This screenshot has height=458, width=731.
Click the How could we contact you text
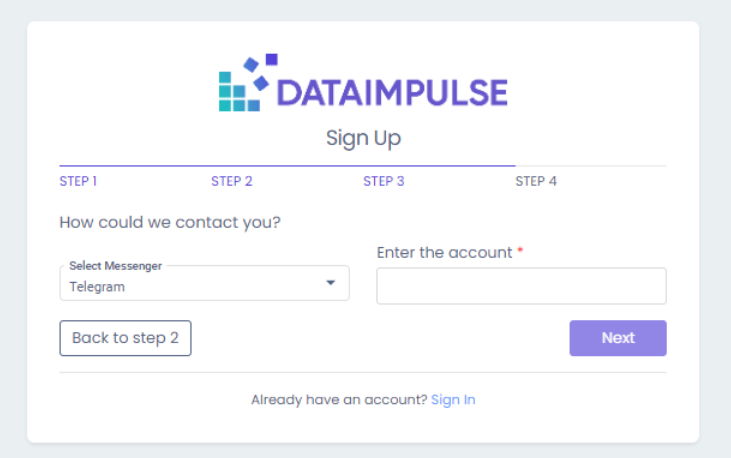tap(170, 222)
